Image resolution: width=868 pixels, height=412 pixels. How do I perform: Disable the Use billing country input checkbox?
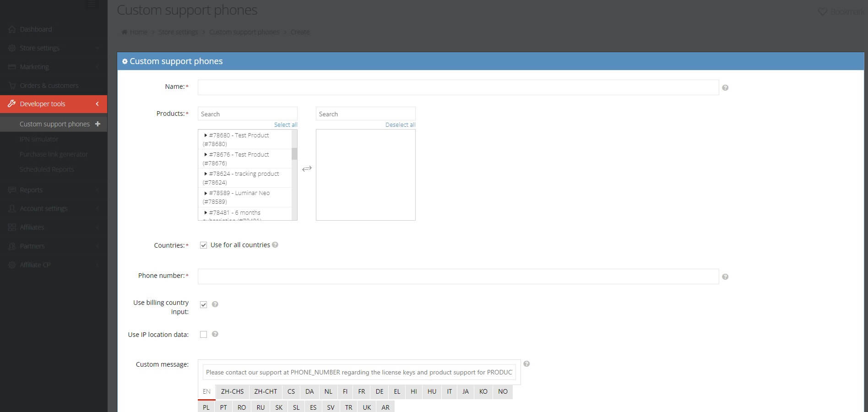point(203,304)
